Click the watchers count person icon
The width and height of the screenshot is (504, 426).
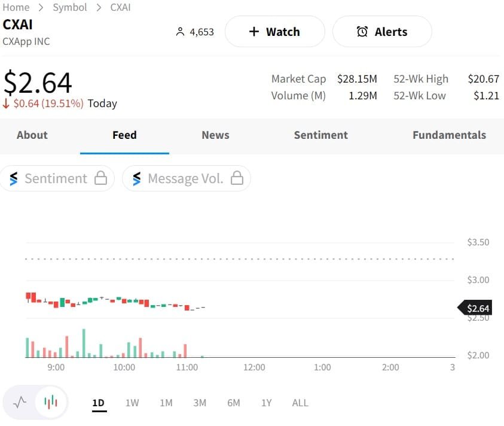click(x=181, y=32)
